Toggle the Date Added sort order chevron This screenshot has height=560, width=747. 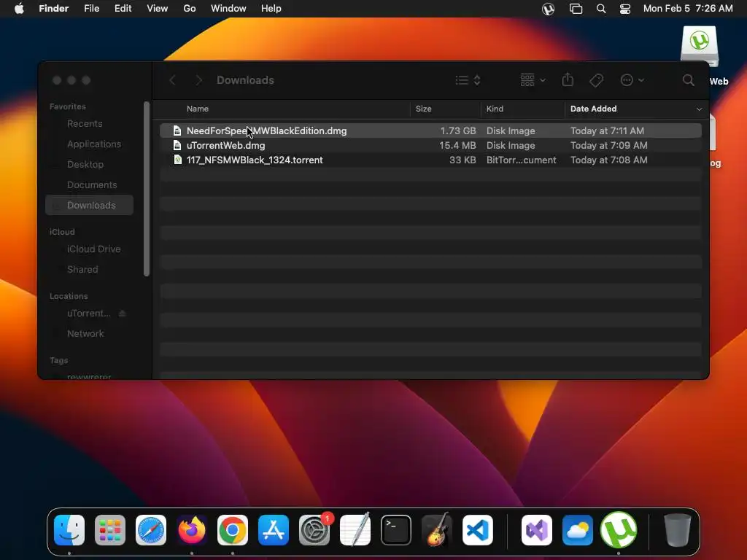tap(699, 109)
